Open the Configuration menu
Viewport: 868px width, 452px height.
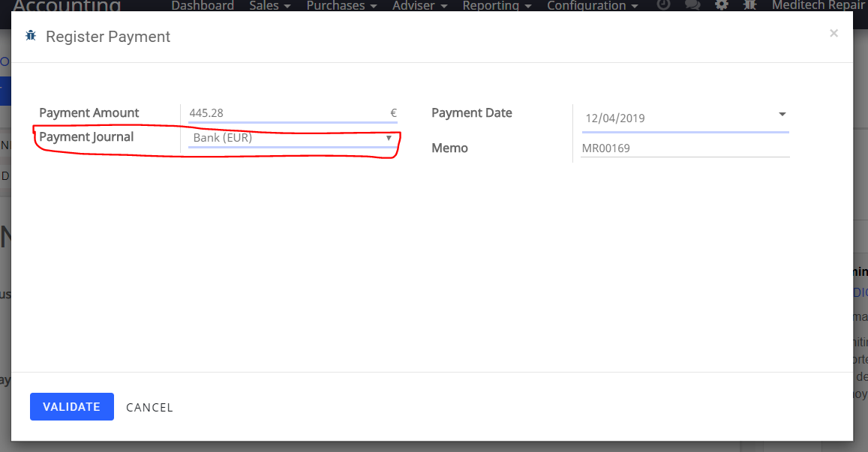(x=593, y=5)
